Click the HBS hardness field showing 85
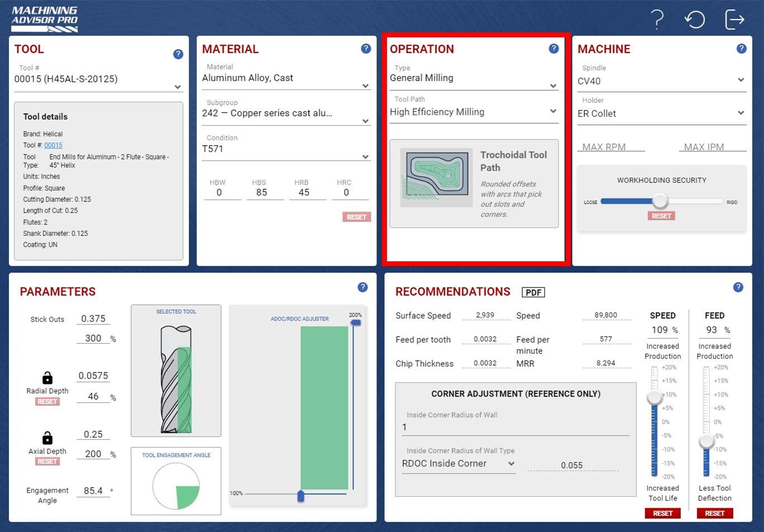The width and height of the screenshot is (764, 532). point(261,193)
